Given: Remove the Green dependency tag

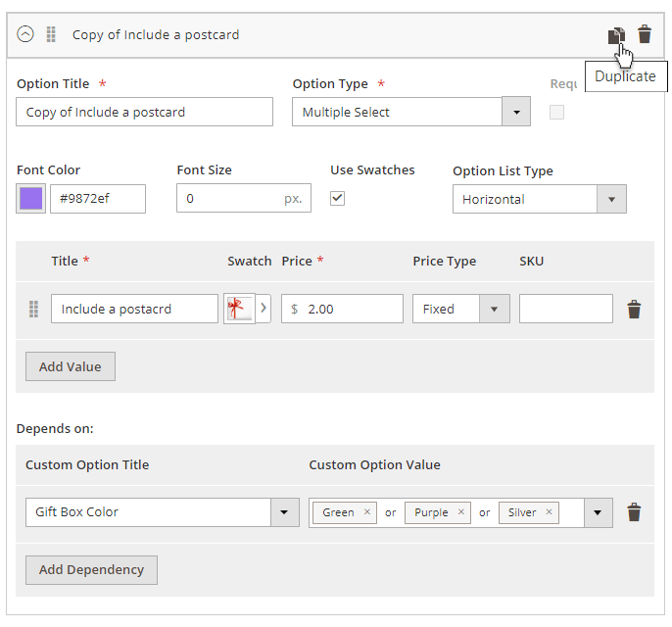Looking at the screenshot, I should coord(367,512).
